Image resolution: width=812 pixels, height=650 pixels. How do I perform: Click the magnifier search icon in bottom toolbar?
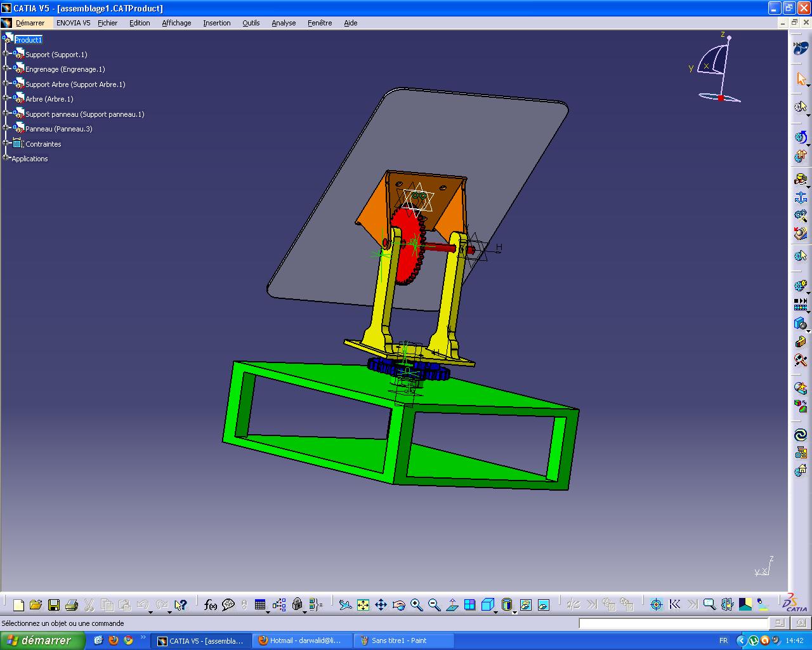pos(709,605)
